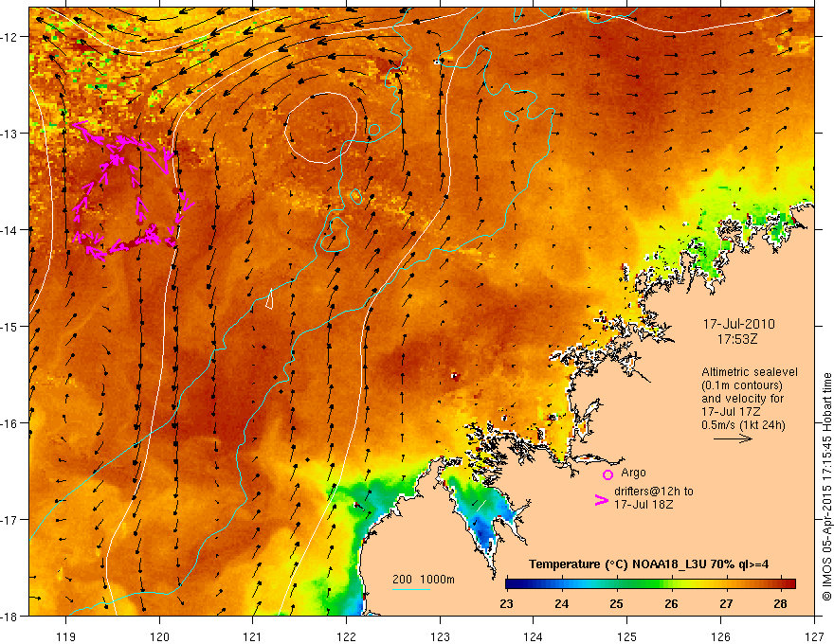Click the '122' longitude axis label

coord(346,636)
